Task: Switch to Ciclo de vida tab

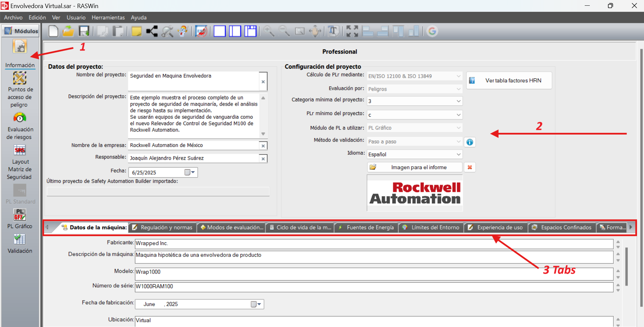Action: click(x=300, y=227)
